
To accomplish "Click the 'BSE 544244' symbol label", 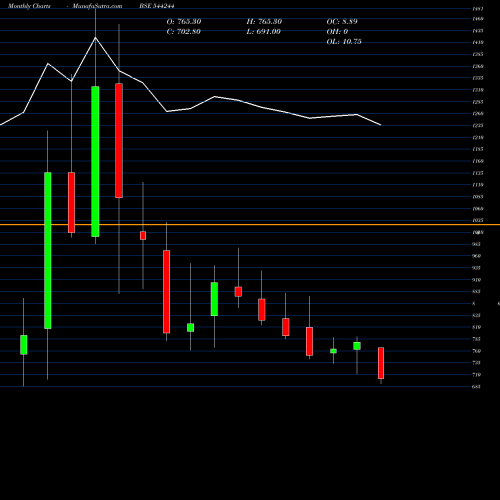I will tap(157, 6).
